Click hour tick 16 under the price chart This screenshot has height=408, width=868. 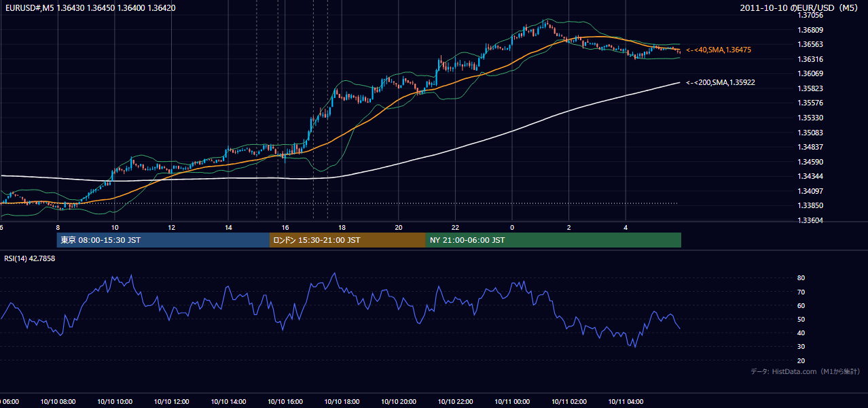285,228
